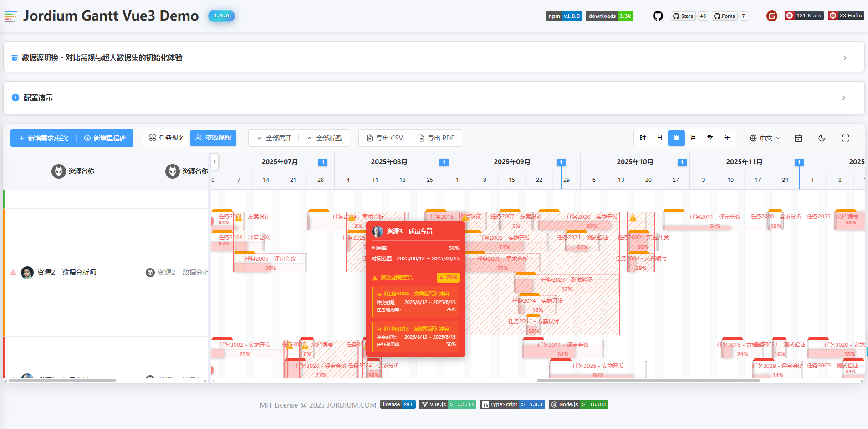Export chart with 导出 PDF

point(436,138)
